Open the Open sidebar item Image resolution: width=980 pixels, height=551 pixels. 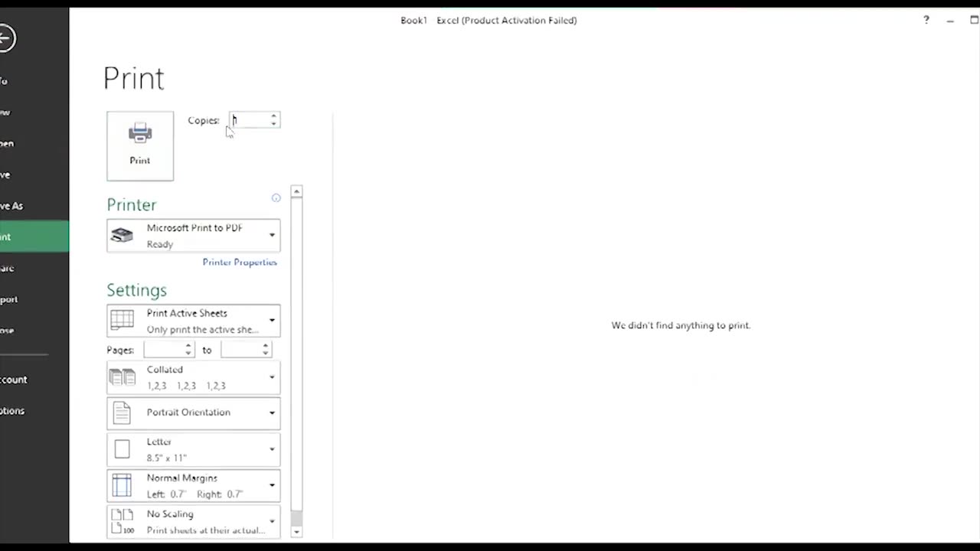(x=34, y=143)
